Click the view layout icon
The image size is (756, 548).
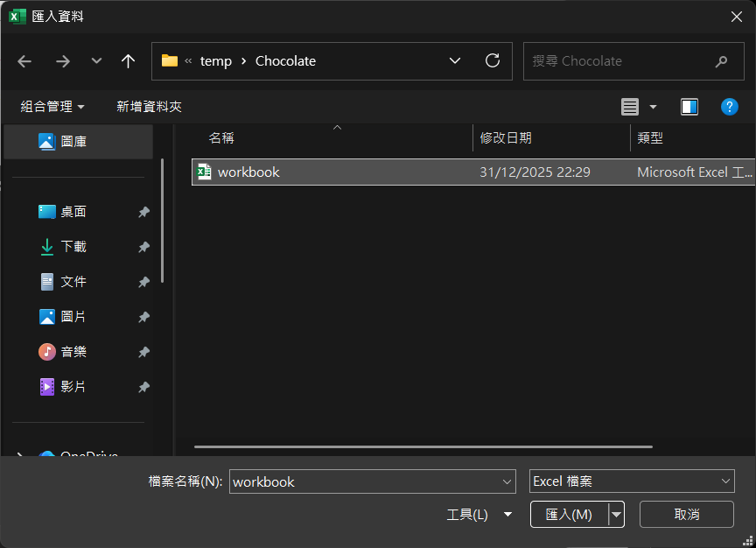pyautogui.click(x=630, y=107)
